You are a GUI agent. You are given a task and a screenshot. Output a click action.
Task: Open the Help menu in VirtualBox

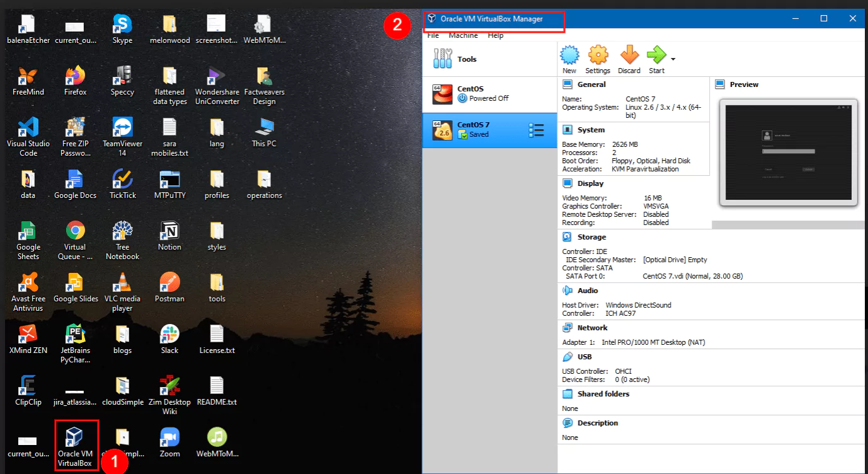tap(496, 36)
